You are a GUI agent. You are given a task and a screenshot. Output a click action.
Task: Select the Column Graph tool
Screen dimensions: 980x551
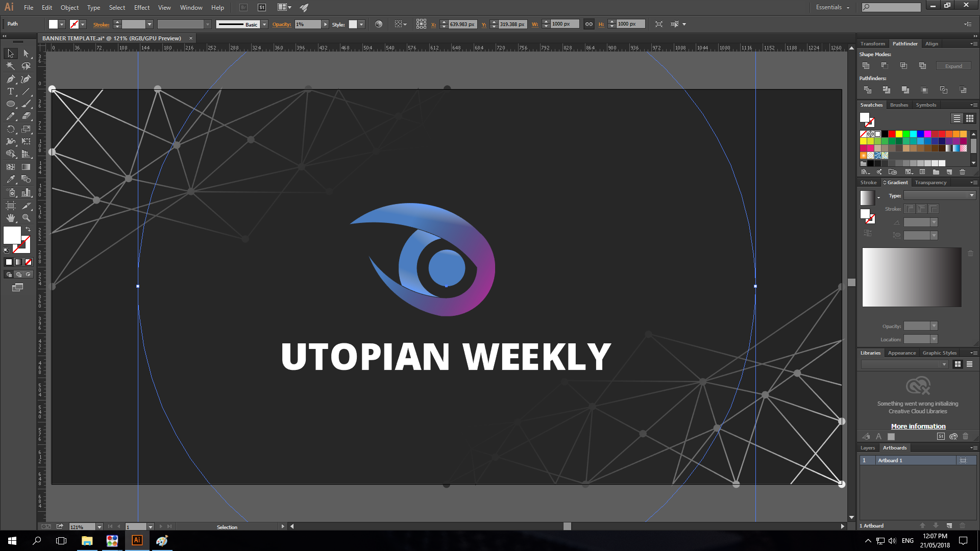[x=26, y=192]
